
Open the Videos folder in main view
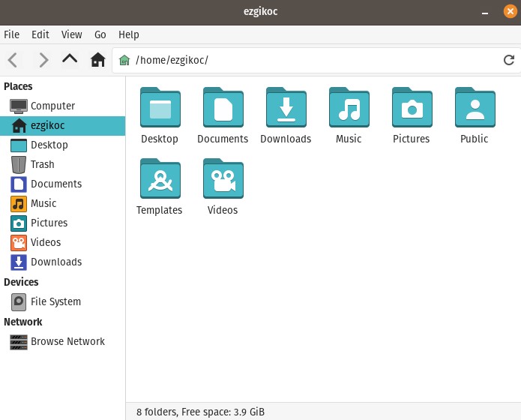223,181
